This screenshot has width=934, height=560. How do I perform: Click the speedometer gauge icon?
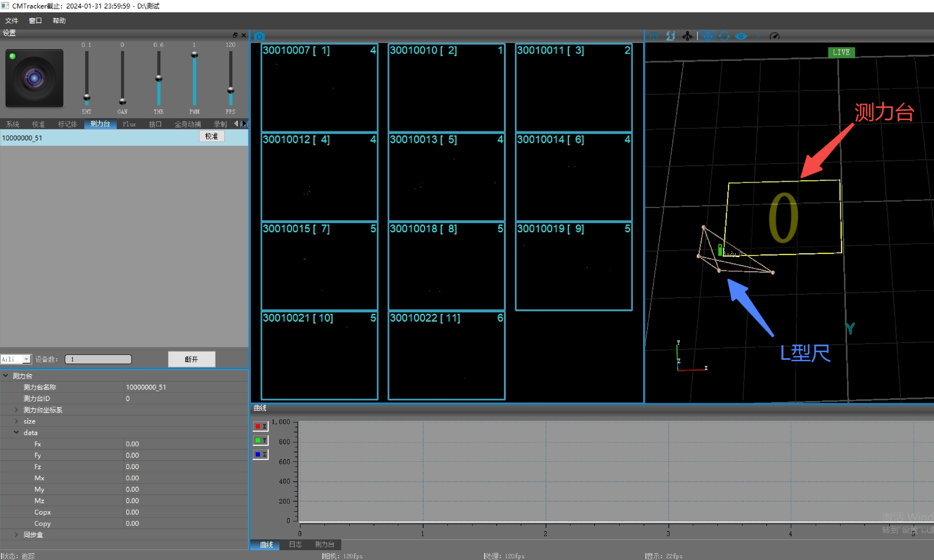click(774, 36)
